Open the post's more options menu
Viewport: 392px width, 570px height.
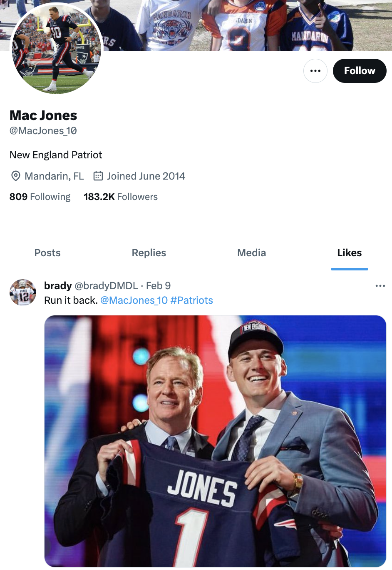(x=380, y=286)
